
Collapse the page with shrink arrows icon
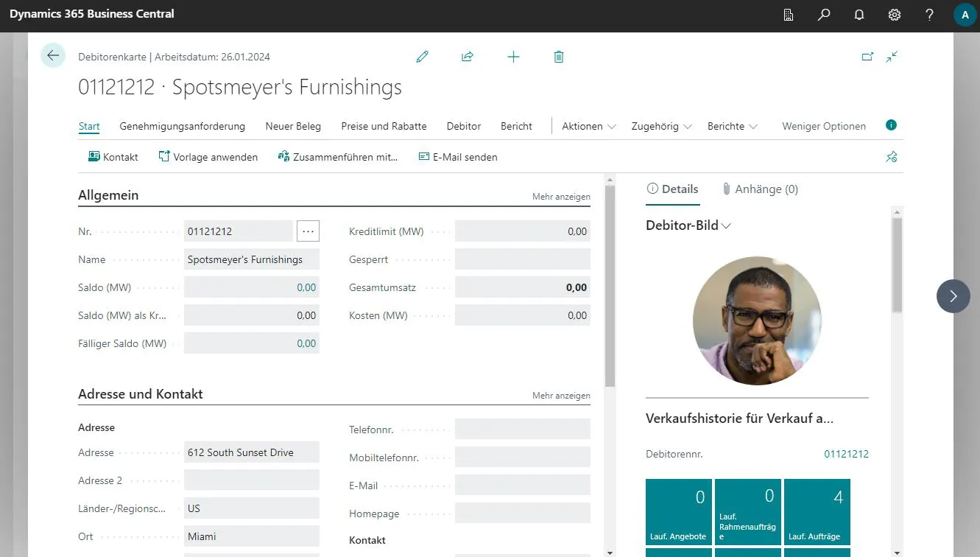point(892,56)
